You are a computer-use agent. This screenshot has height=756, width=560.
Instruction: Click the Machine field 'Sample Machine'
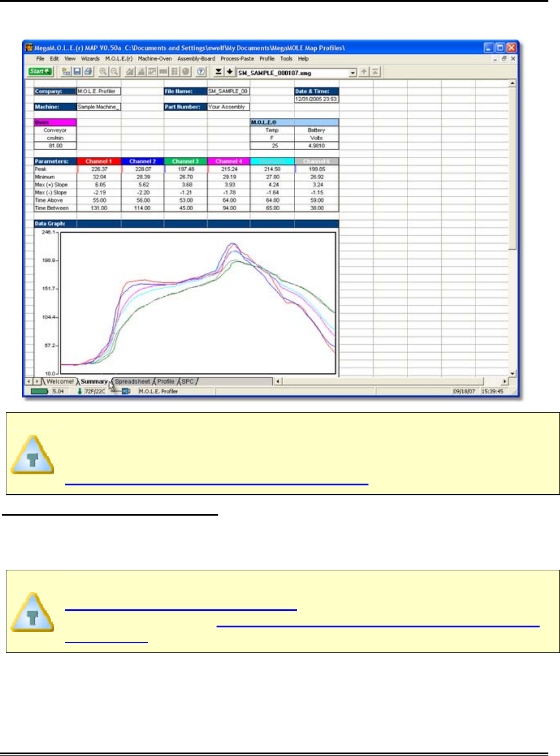pyautogui.click(x=99, y=107)
